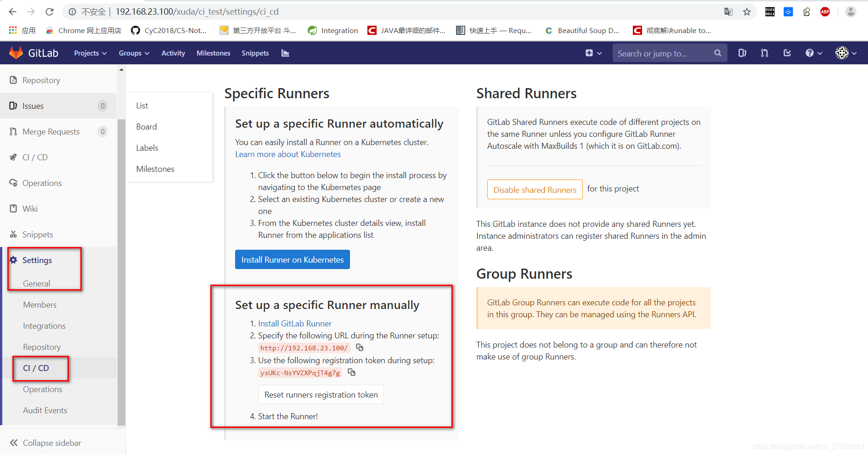Open Integrations under Settings
868x455 pixels.
point(44,326)
